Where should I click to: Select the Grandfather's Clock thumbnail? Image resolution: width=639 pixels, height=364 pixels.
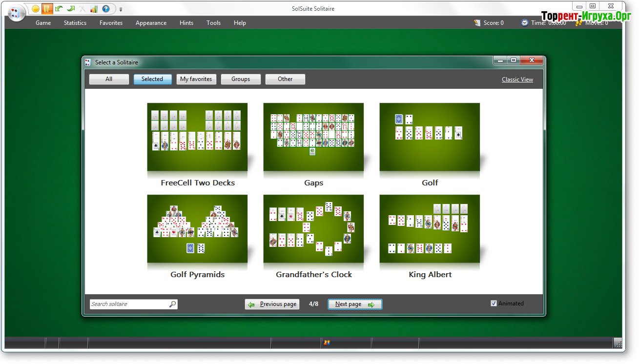pos(313,229)
